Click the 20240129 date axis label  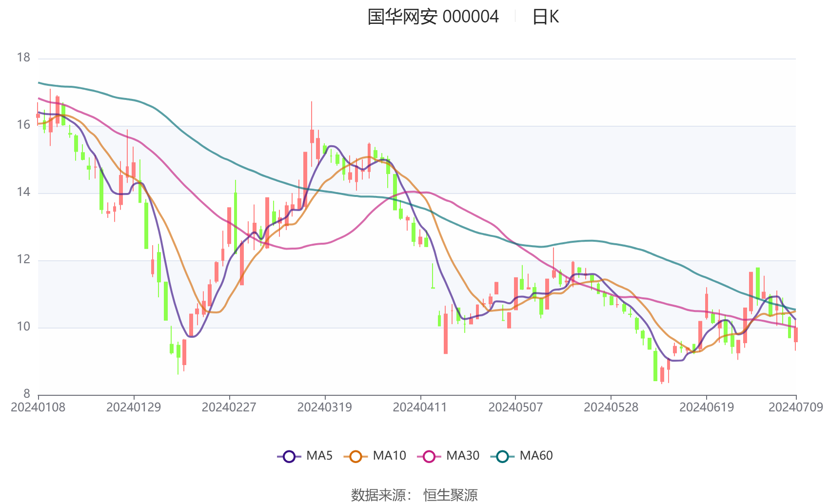click(x=134, y=407)
